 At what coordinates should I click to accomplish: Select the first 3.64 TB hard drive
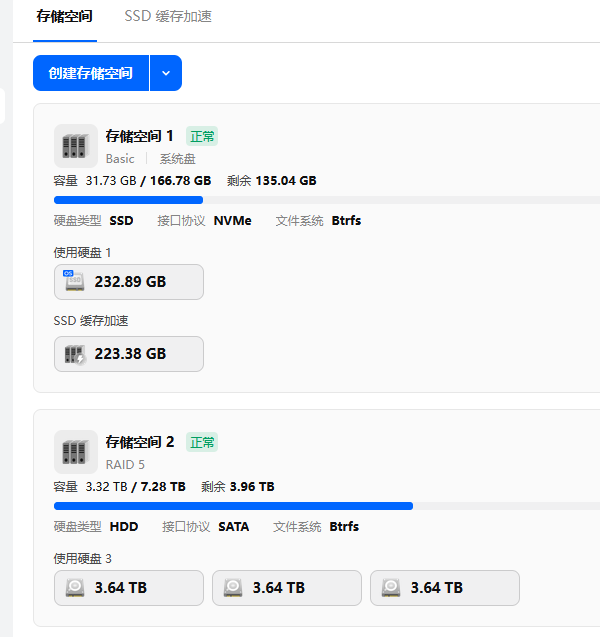click(129, 588)
